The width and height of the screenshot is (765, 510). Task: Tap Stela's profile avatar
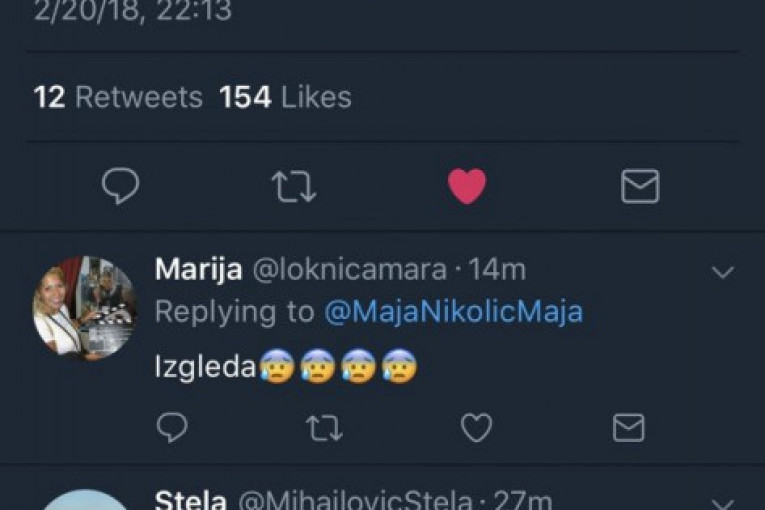(84, 502)
